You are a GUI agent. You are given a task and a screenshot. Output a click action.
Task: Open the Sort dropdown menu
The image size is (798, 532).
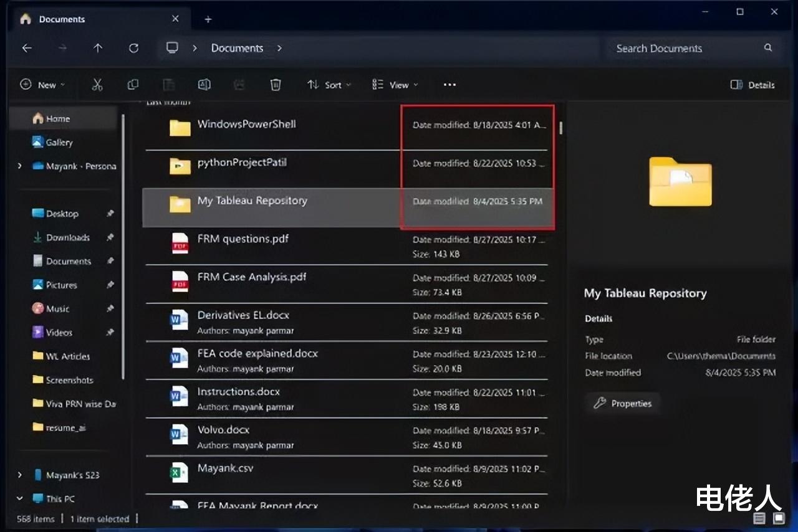tap(329, 85)
